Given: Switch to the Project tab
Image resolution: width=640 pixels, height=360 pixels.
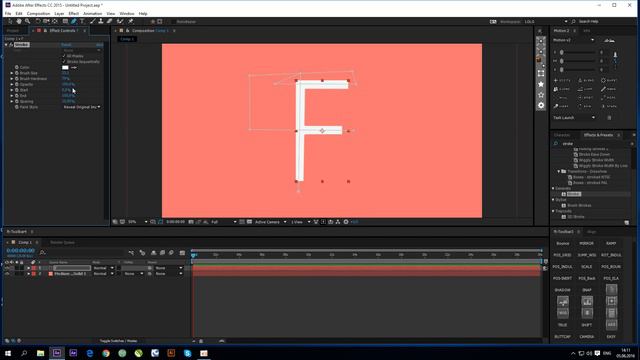Looking at the screenshot, I should point(13,31).
